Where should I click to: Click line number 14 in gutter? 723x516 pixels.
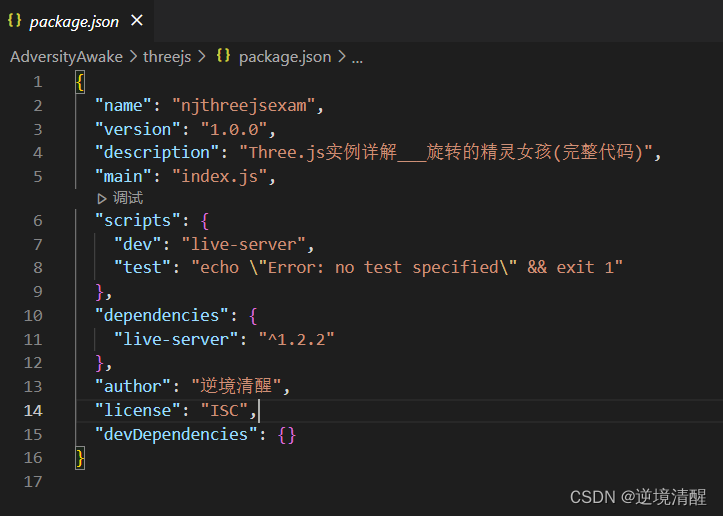click(x=34, y=410)
